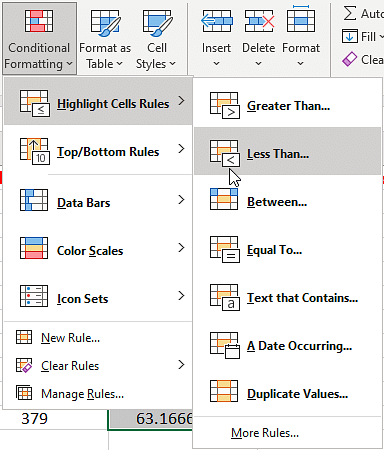The image size is (384, 450).
Task: Open the Color Scales label
Action: 90,251
